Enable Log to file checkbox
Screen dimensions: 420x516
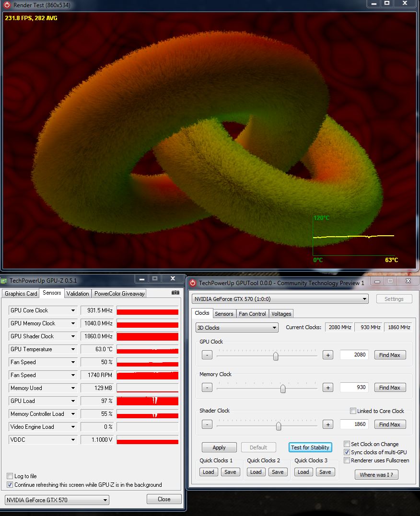click(10, 476)
